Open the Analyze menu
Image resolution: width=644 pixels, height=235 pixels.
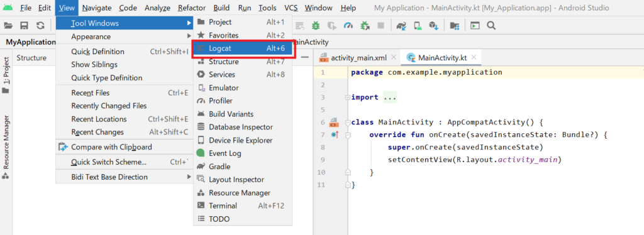pos(157,8)
